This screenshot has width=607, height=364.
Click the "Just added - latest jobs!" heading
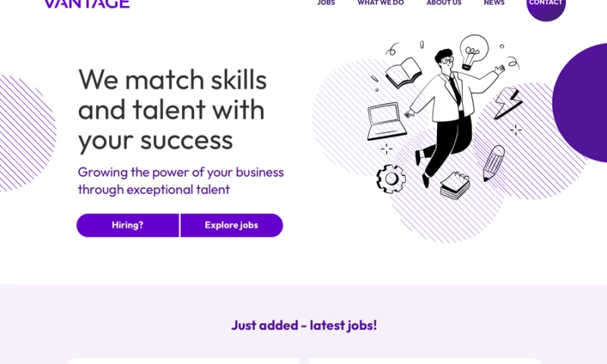coord(303,325)
